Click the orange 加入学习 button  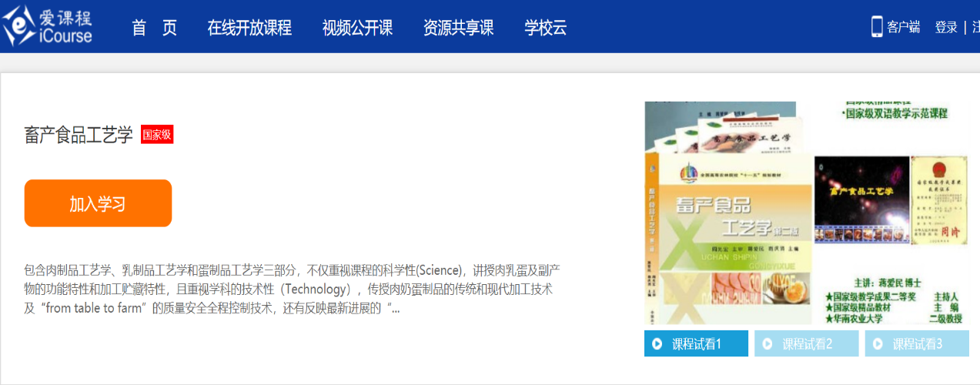pyautogui.click(x=98, y=203)
